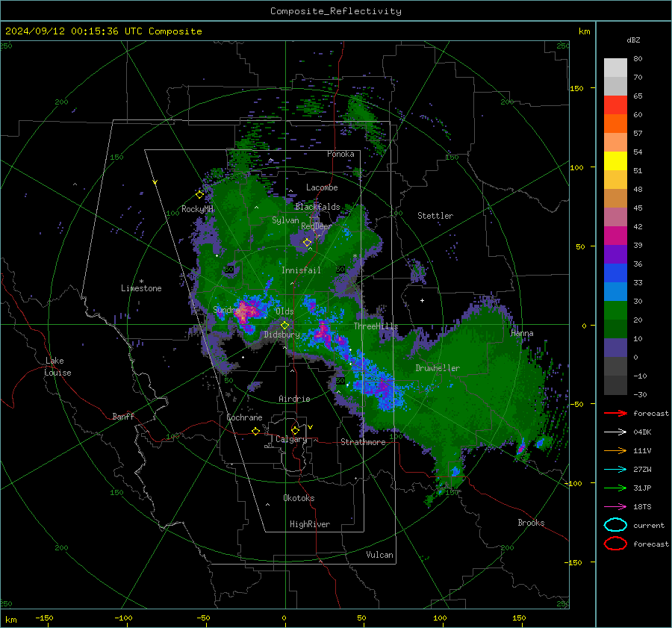The image size is (672, 628).
Task: Pick the bright yellow 54 dBZ swatch
Action: click(x=615, y=161)
